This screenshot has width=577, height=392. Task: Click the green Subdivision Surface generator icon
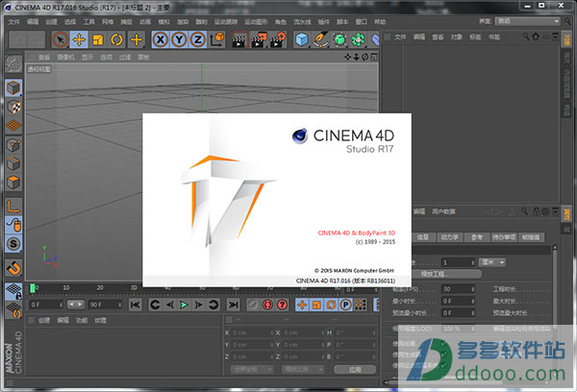point(339,39)
